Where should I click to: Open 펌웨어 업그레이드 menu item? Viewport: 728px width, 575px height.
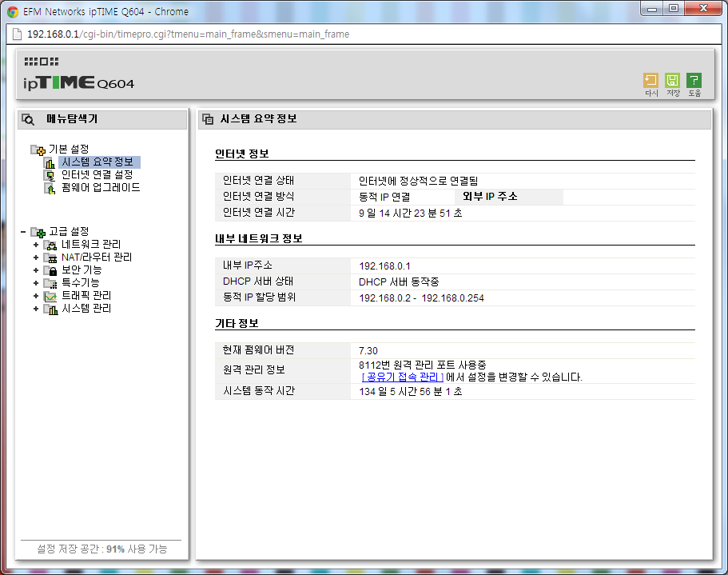101,188
